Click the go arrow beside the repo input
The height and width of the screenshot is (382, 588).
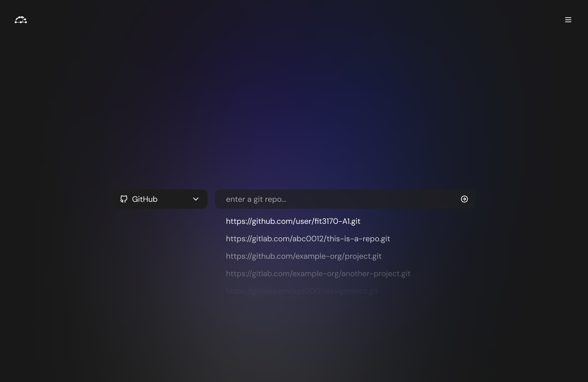(464, 199)
